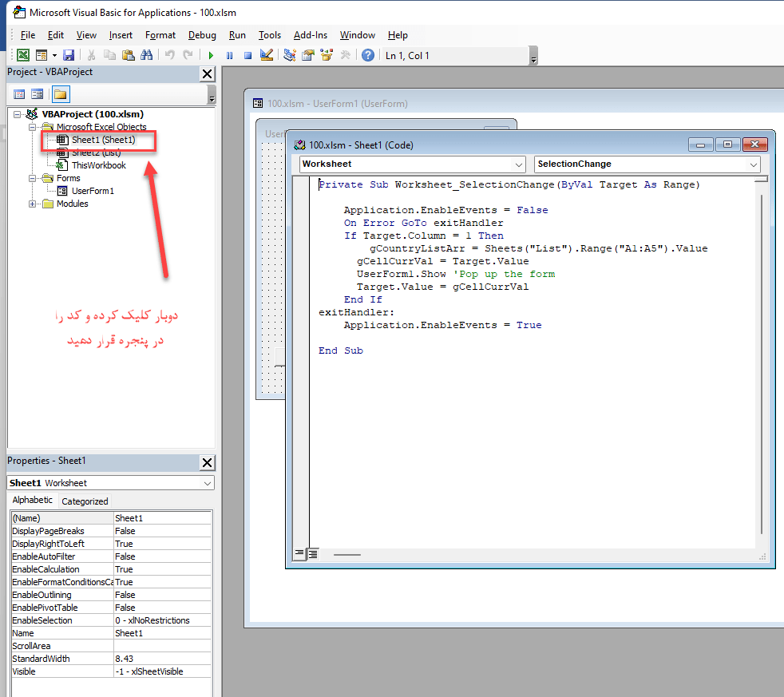This screenshot has height=697, width=784.
Task: Toggle Folders icon in Project panel
Action: [61, 94]
